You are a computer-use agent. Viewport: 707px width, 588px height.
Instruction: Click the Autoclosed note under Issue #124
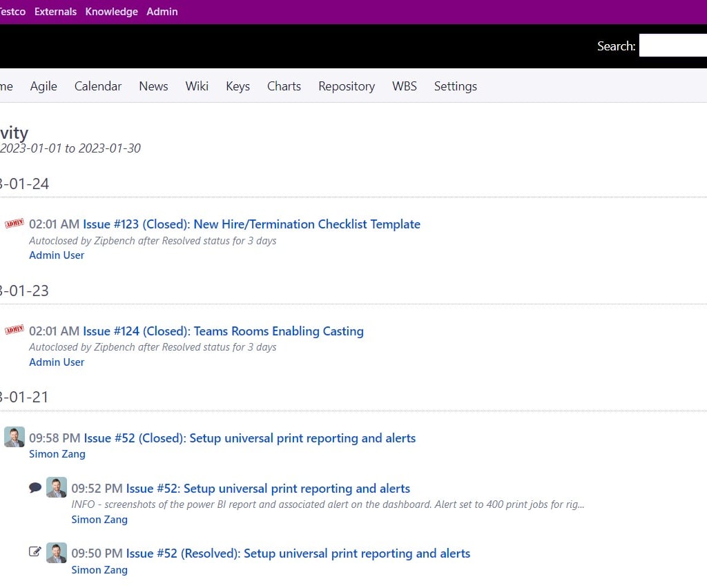coord(153,347)
